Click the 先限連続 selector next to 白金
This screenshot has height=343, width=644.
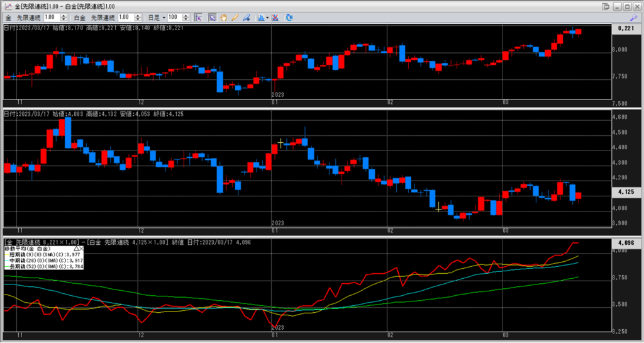coord(102,18)
